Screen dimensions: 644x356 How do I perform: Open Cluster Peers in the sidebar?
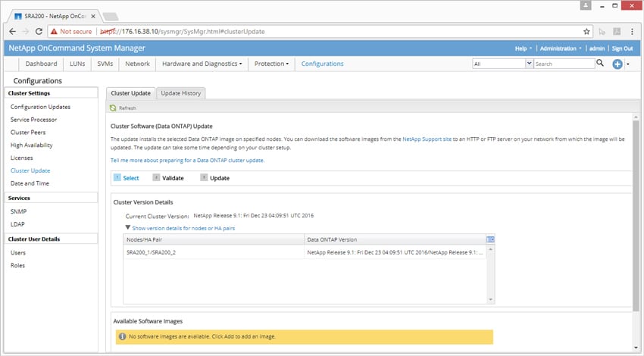pyautogui.click(x=28, y=133)
